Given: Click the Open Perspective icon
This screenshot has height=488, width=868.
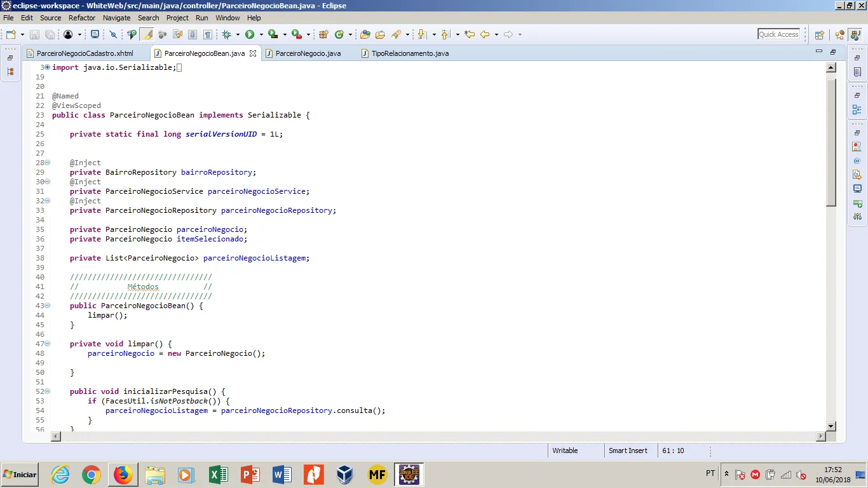Looking at the screenshot, I should click(819, 35).
